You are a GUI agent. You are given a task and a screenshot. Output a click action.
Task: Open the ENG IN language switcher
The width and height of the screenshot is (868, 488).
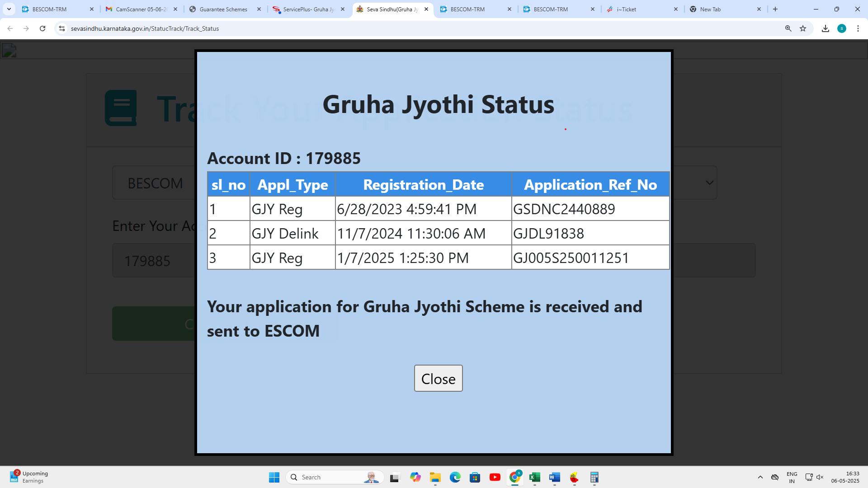click(792, 477)
